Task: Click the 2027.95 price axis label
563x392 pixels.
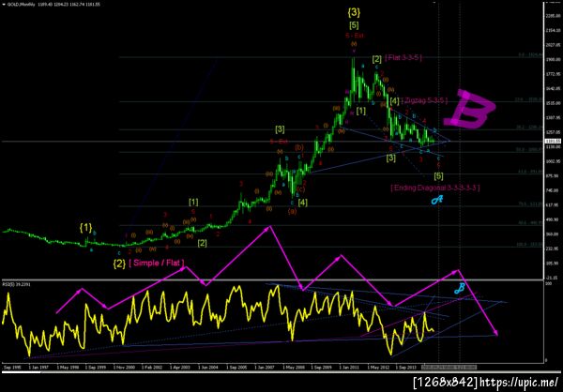Action: click(x=555, y=45)
